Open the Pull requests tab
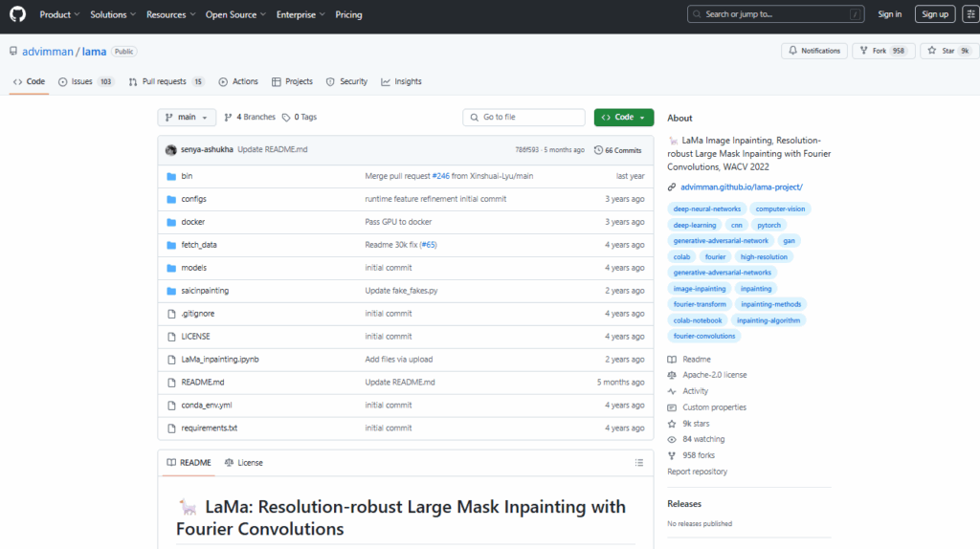The height and width of the screenshot is (549, 980). pos(167,82)
